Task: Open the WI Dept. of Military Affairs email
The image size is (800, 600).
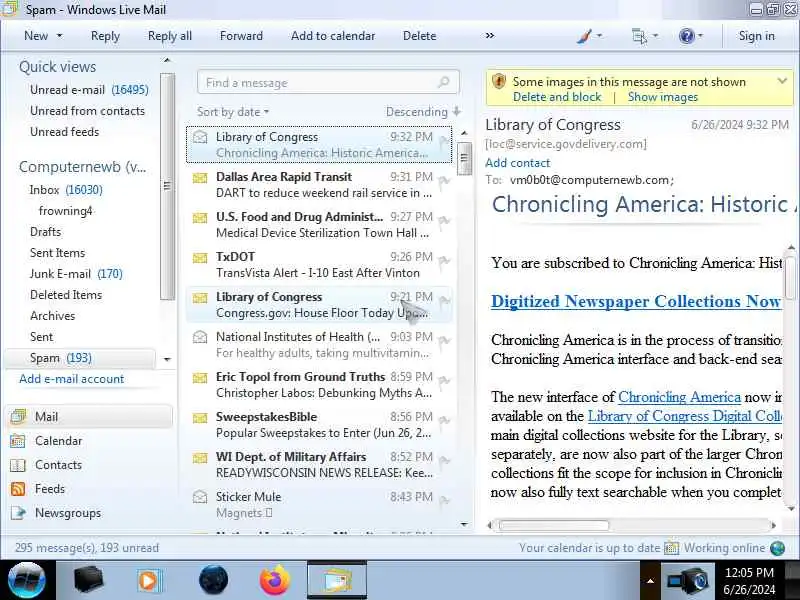Action: [319, 464]
